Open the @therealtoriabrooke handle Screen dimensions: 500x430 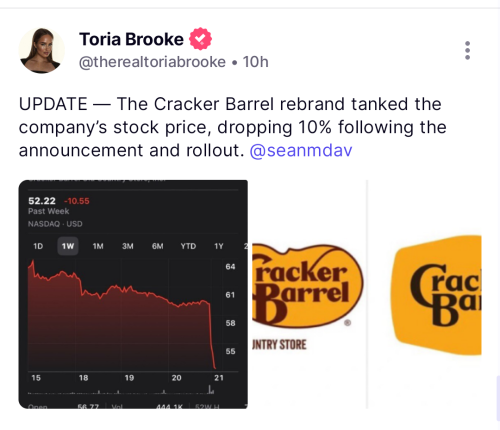pos(152,62)
